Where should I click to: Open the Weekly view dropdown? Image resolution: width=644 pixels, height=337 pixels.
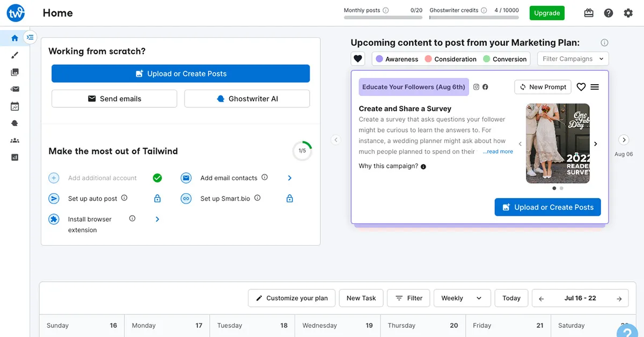click(x=462, y=298)
